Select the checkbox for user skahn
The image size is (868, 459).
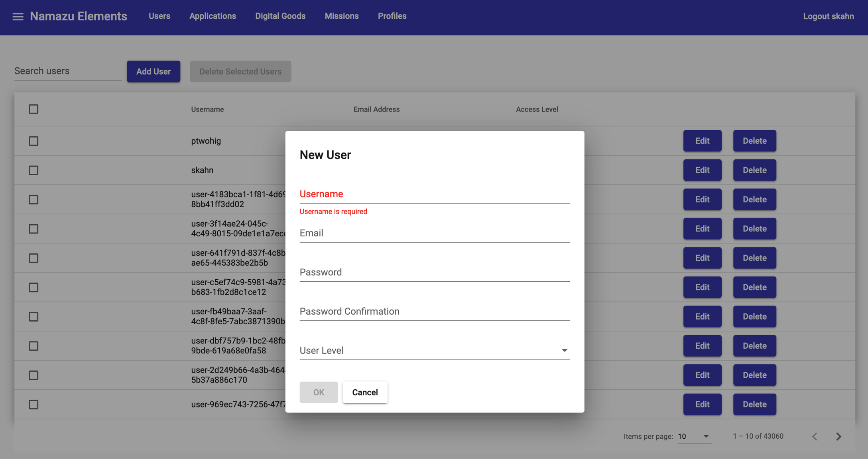(x=33, y=171)
